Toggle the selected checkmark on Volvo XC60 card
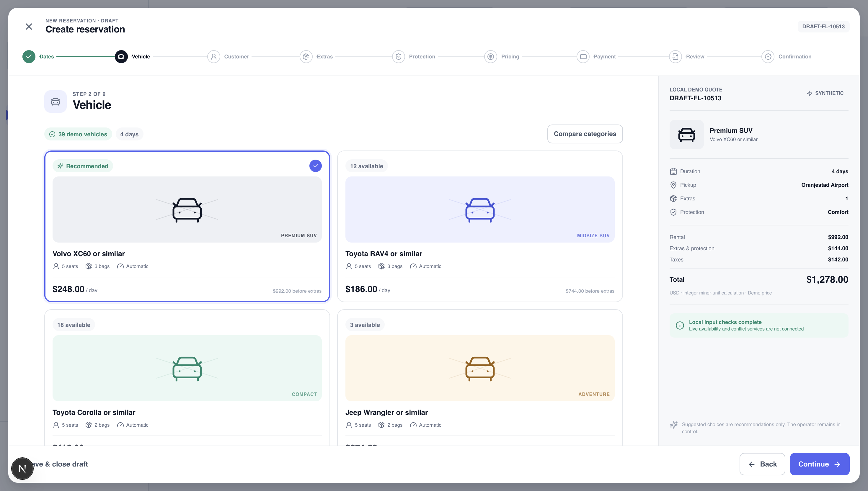The height and width of the screenshot is (491, 868). (x=315, y=166)
